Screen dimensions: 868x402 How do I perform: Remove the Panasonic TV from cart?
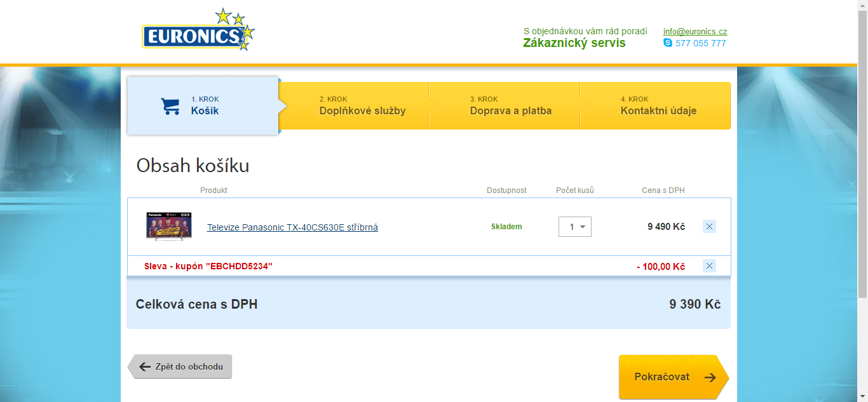pos(710,227)
